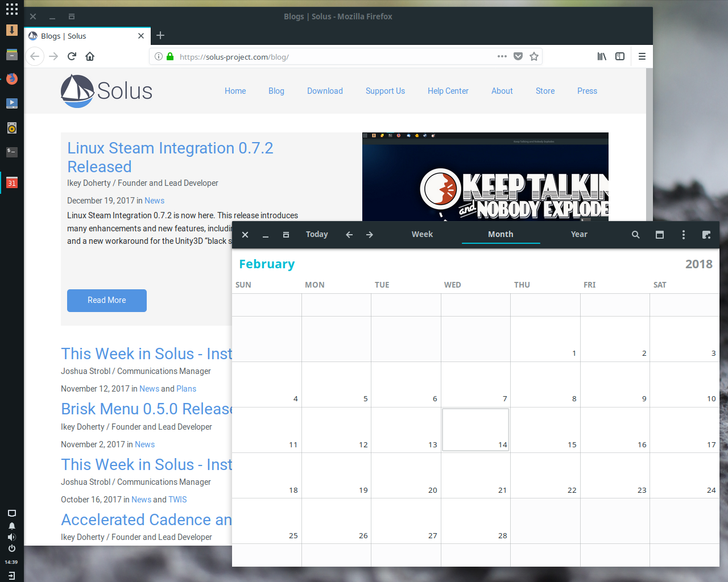This screenshot has height=582, width=728.
Task: Open the applications grid in the dock
Action: (x=12, y=9)
